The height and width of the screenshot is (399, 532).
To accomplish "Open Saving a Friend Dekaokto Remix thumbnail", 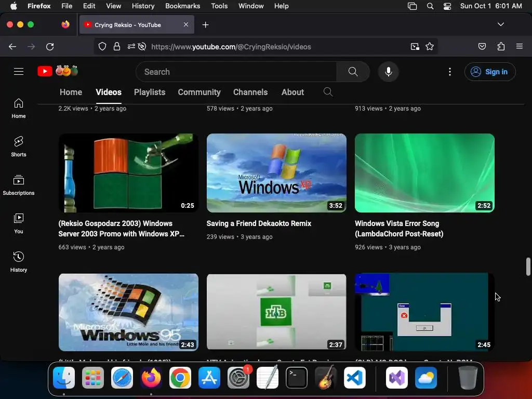I will [276, 173].
